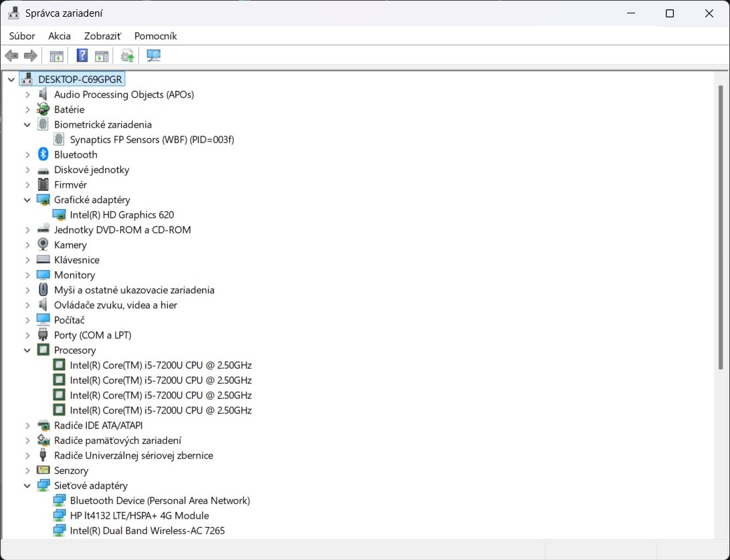Viewport: 730px width, 560px height.
Task: Click the Bluetooth category icon
Action: [43, 154]
